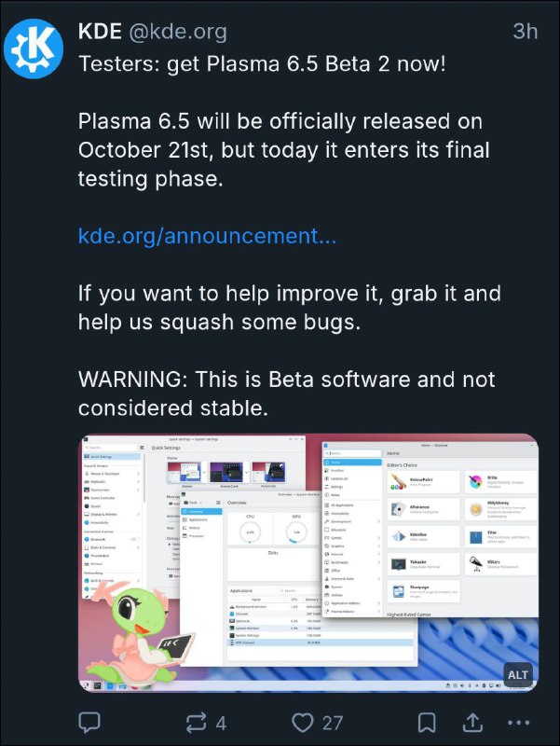Click the @kde.org handle
This screenshot has width=560, height=746.
point(178,32)
